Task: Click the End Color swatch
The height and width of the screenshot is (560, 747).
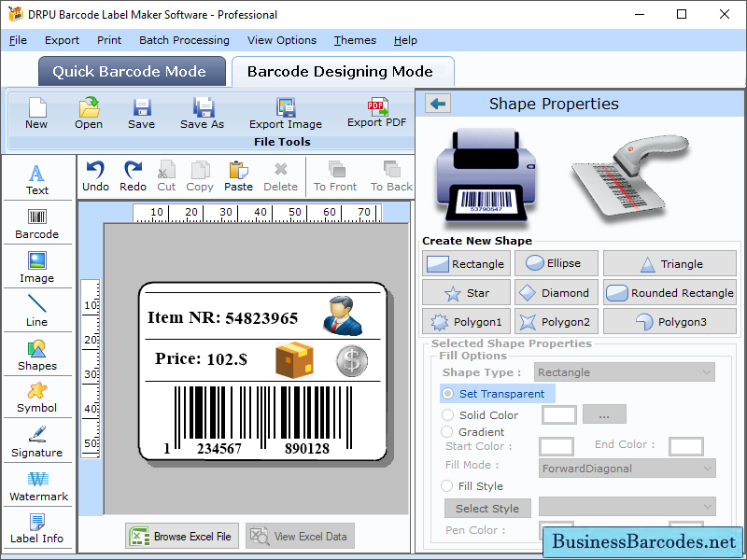Action: pos(685,447)
